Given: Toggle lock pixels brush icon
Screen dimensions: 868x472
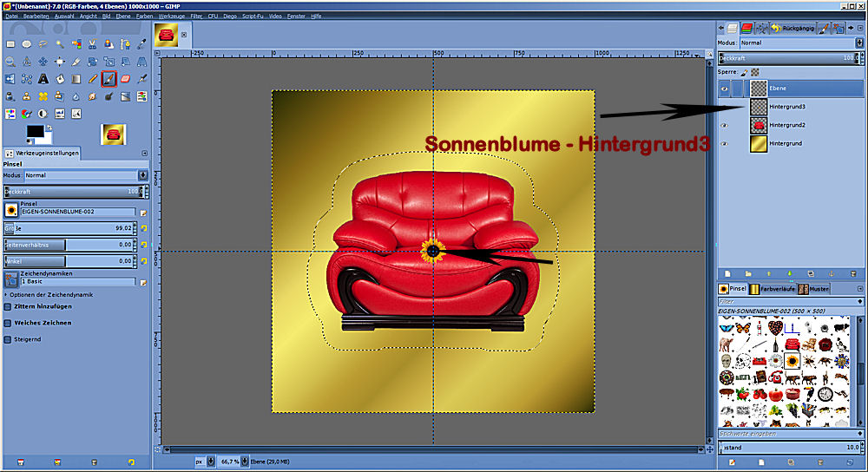Looking at the screenshot, I should tap(745, 73).
